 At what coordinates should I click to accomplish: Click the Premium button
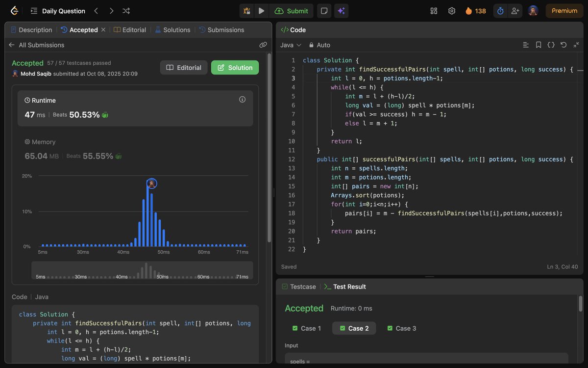pyautogui.click(x=564, y=11)
